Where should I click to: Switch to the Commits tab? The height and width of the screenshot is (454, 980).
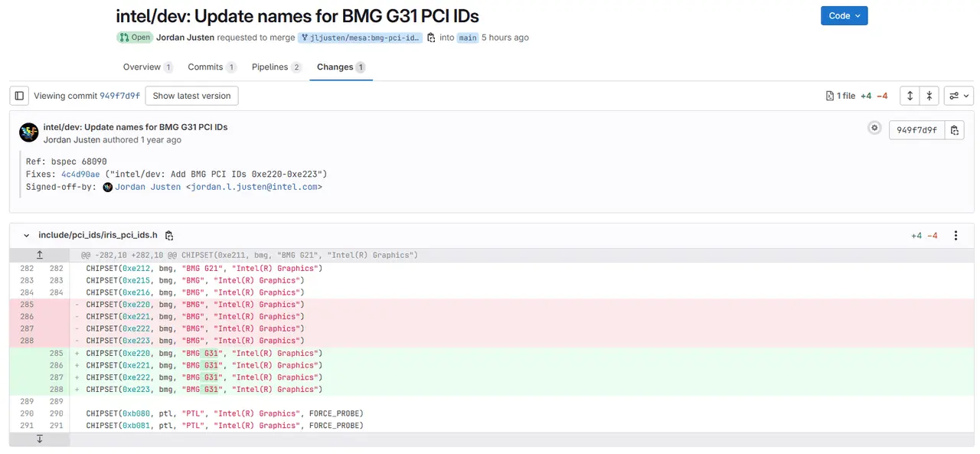[x=212, y=67]
